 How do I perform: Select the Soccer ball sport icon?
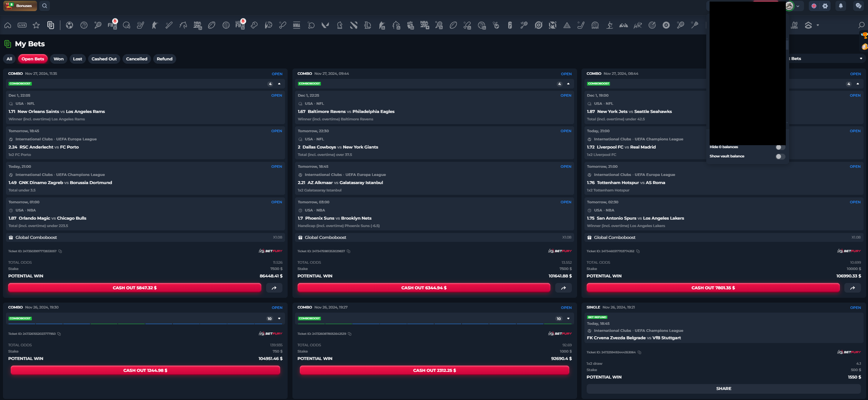[x=70, y=25]
